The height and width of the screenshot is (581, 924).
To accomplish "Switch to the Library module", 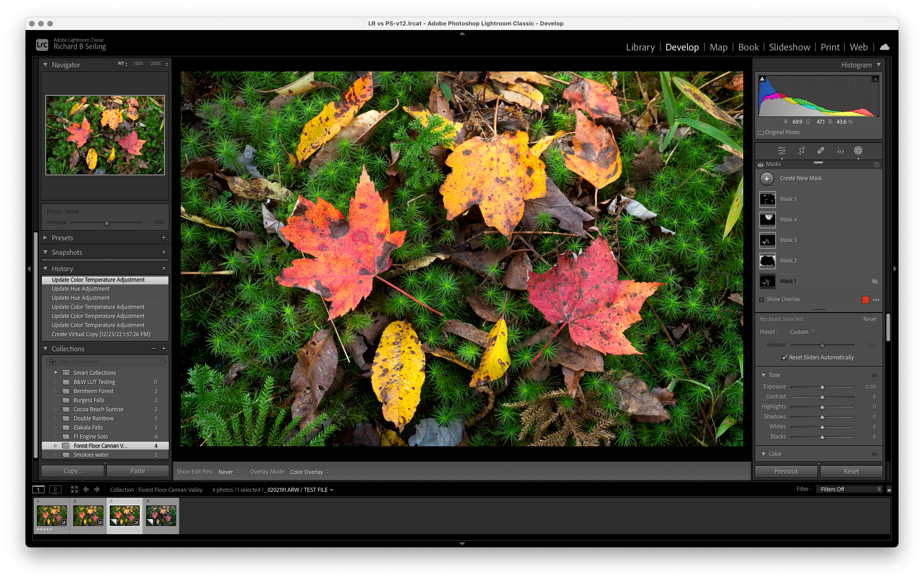I will (x=640, y=47).
